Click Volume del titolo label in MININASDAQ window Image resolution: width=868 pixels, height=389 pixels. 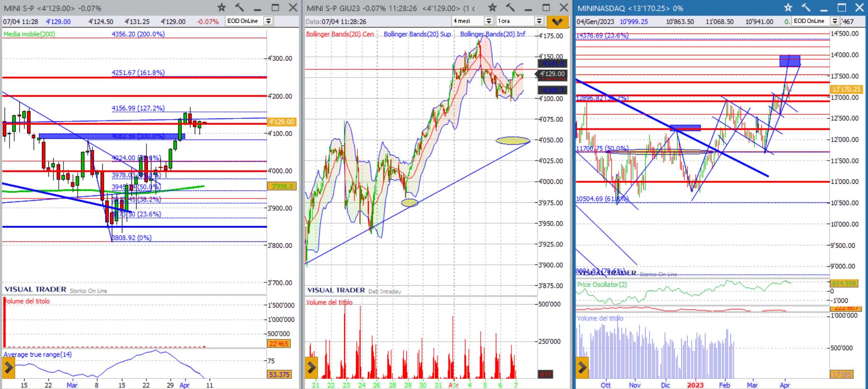(x=600, y=318)
